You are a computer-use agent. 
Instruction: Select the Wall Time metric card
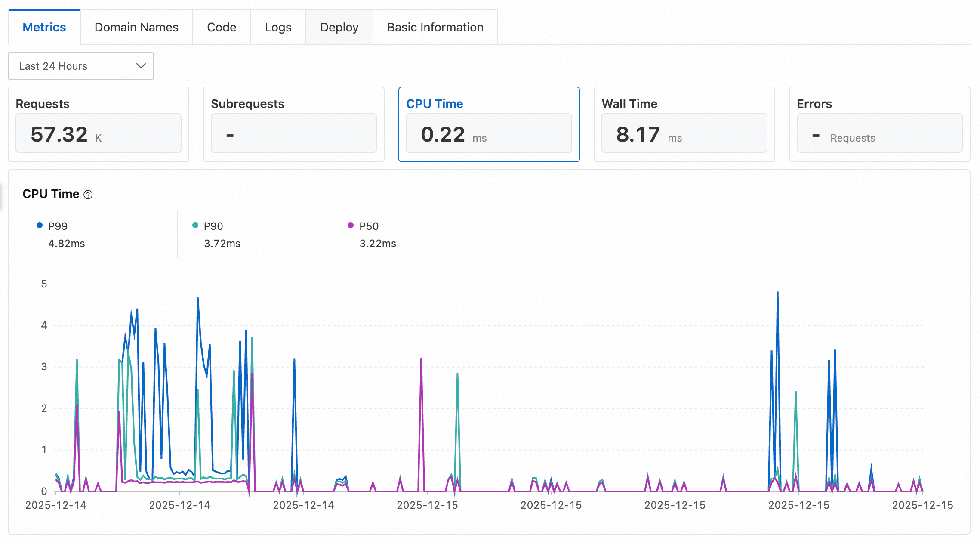[684, 124]
